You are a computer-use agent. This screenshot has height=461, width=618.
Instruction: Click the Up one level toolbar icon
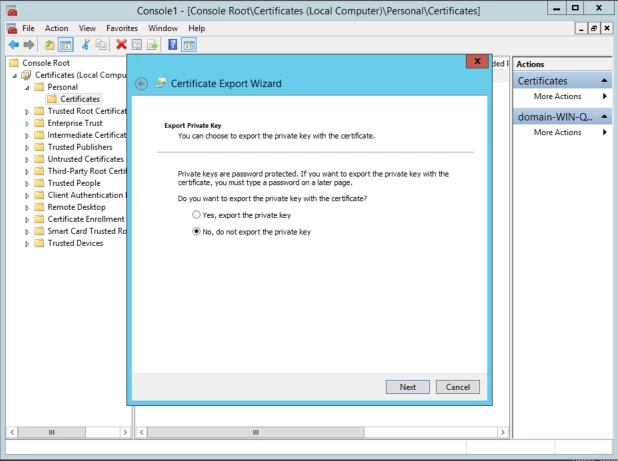click(x=50, y=45)
